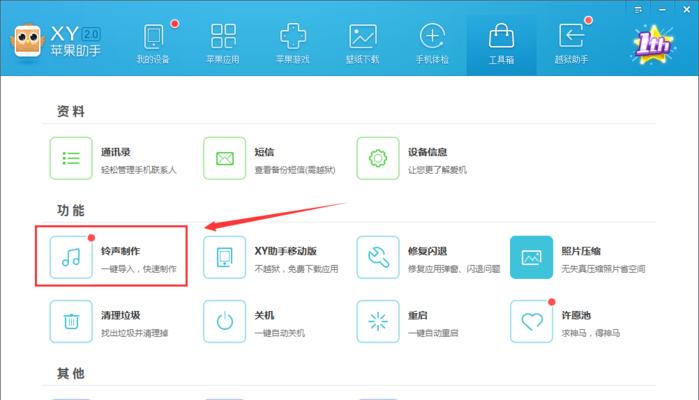The width and height of the screenshot is (699, 400).
Task: Switch to 苹果应用 apps tab
Action: (x=223, y=44)
